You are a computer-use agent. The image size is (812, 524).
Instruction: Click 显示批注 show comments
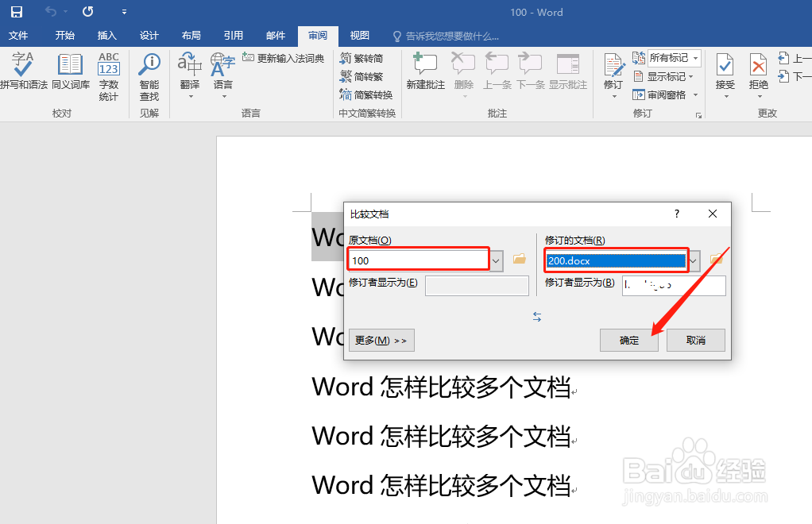click(568, 71)
